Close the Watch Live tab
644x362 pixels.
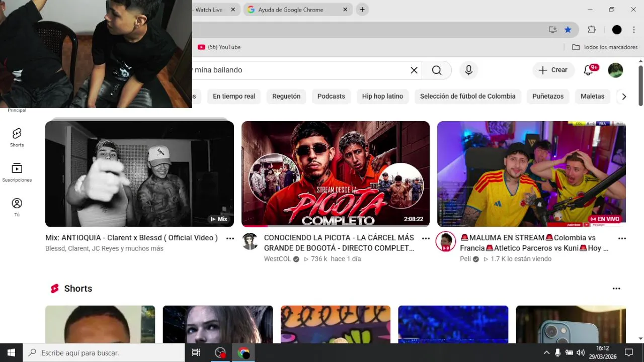233,10
